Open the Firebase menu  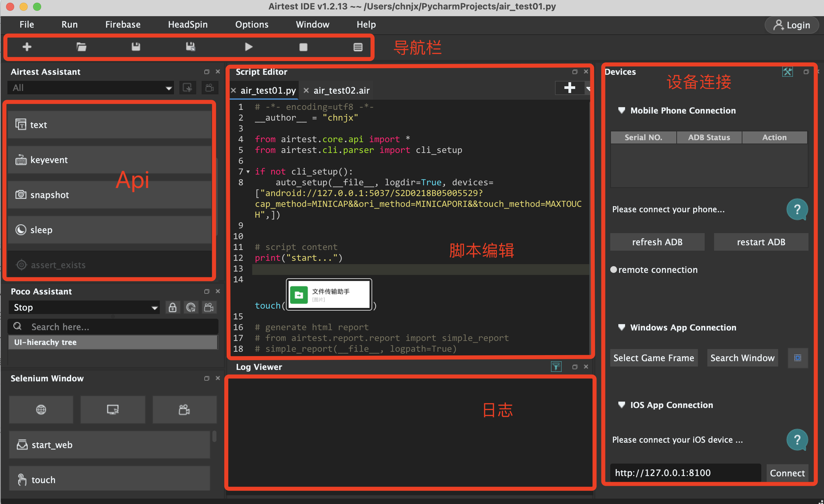click(x=123, y=25)
